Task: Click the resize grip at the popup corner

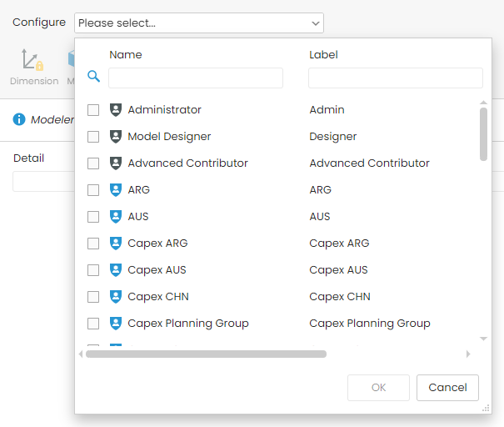Action: (486, 408)
